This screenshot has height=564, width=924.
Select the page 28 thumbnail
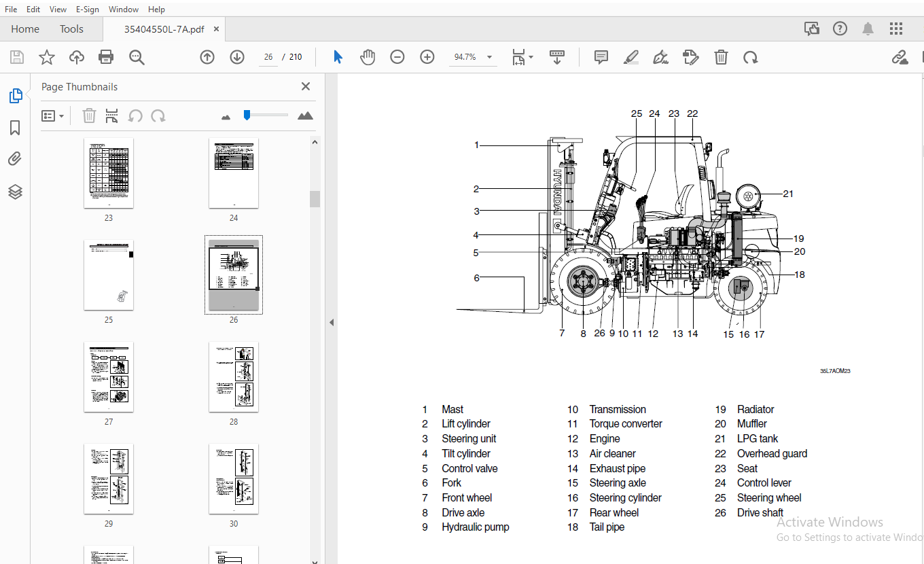(x=234, y=377)
